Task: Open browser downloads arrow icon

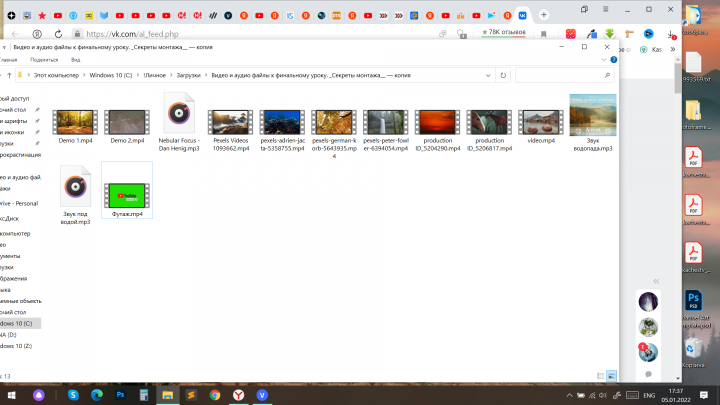Action: coord(671,34)
